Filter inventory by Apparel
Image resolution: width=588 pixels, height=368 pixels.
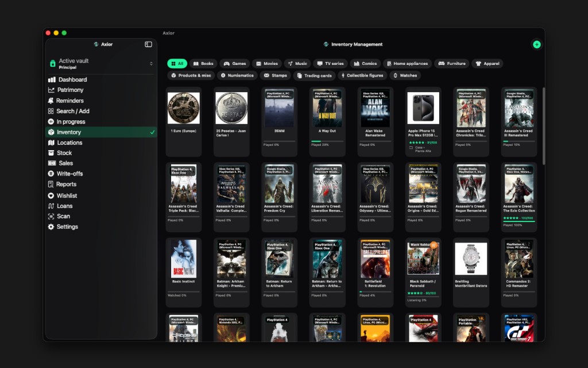click(x=488, y=63)
